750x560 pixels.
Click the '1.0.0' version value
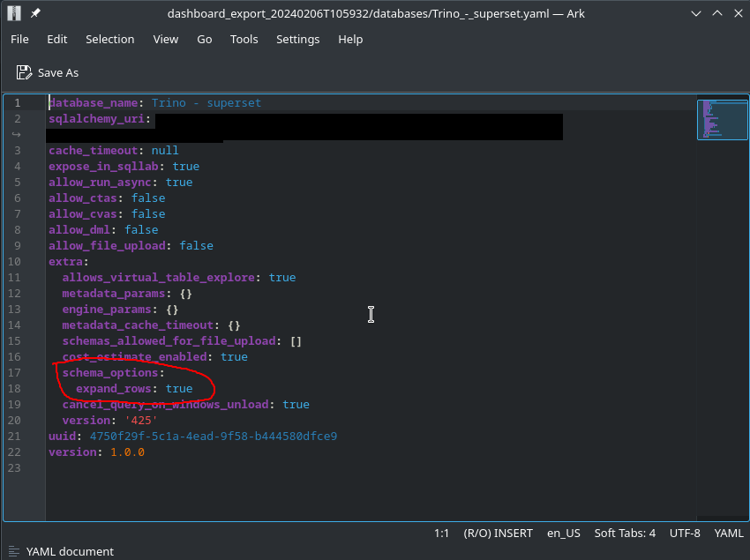click(127, 452)
